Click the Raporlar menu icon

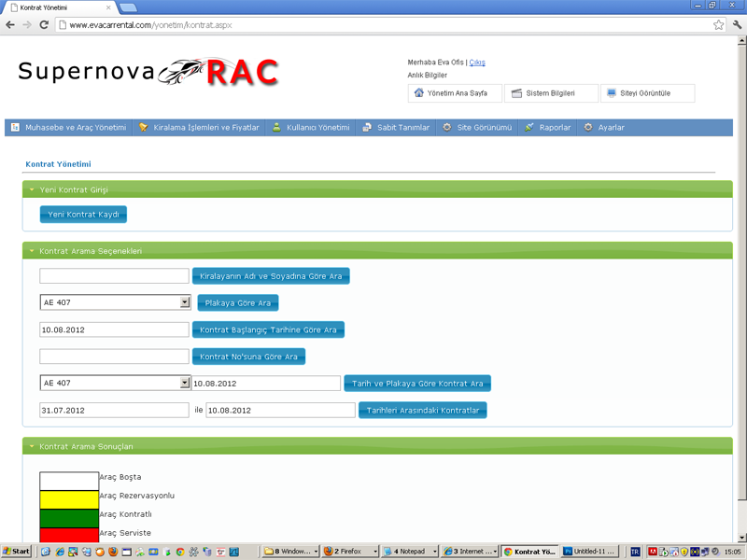(529, 127)
